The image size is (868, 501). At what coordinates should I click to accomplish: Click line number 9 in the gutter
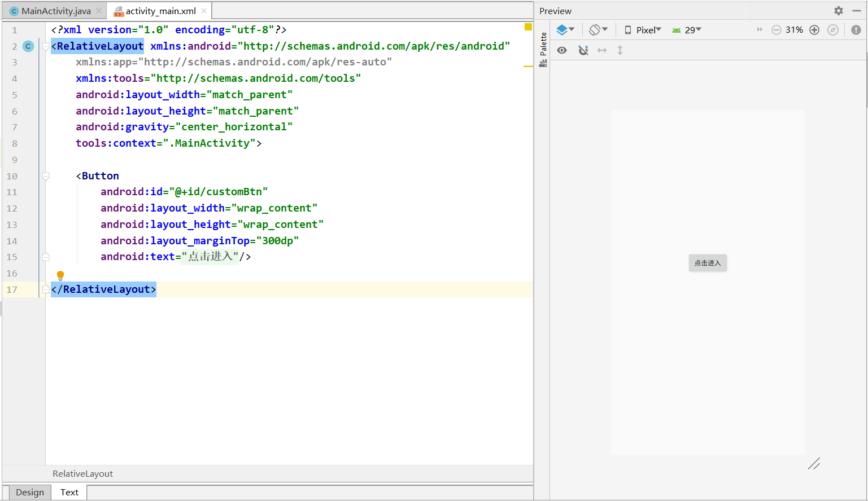[15, 160]
